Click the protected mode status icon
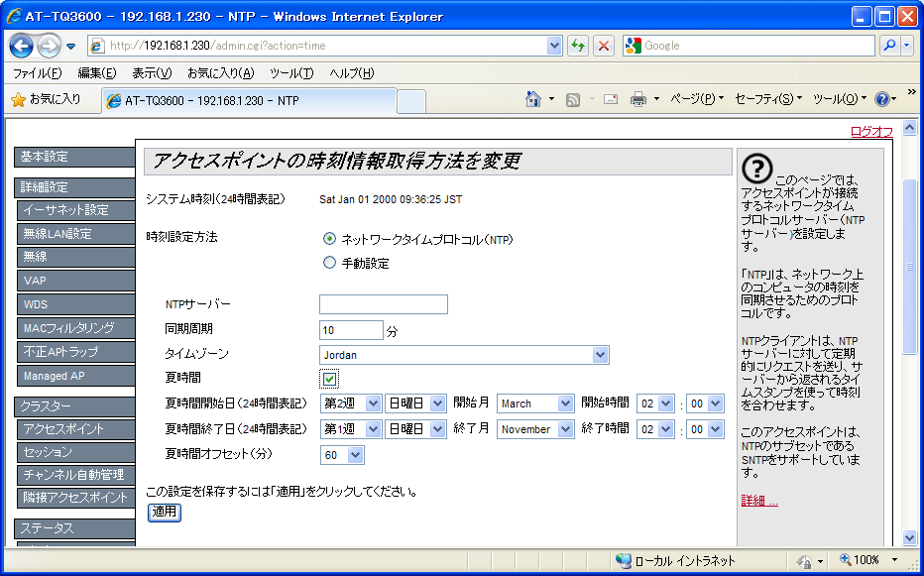924x576 pixels. tap(805, 560)
